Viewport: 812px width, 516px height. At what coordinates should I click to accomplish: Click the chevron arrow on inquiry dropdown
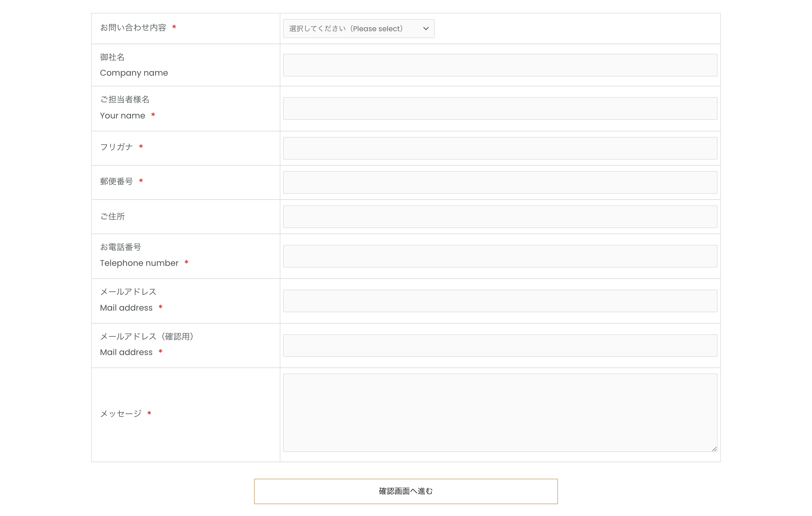coord(426,29)
